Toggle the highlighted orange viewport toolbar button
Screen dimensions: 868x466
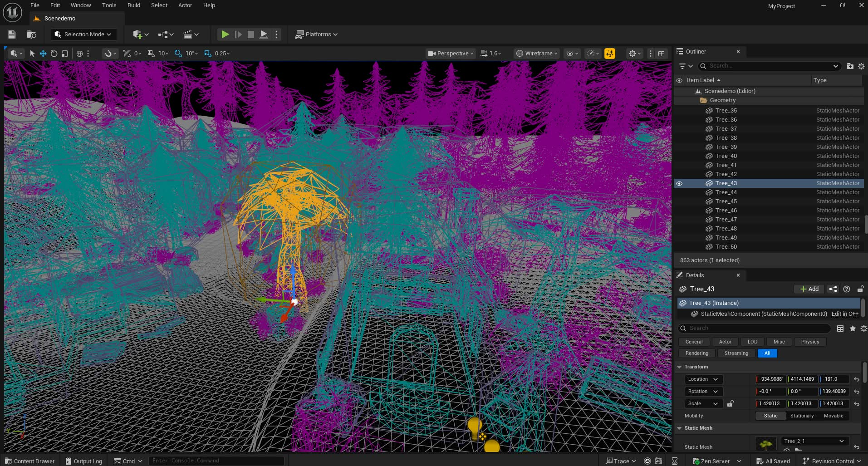610,54
